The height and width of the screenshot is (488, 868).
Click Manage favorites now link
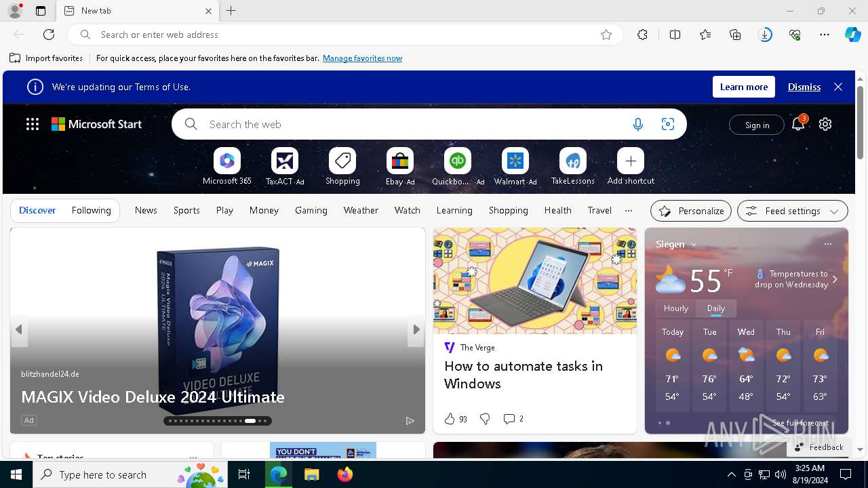(x=362, y=58)
